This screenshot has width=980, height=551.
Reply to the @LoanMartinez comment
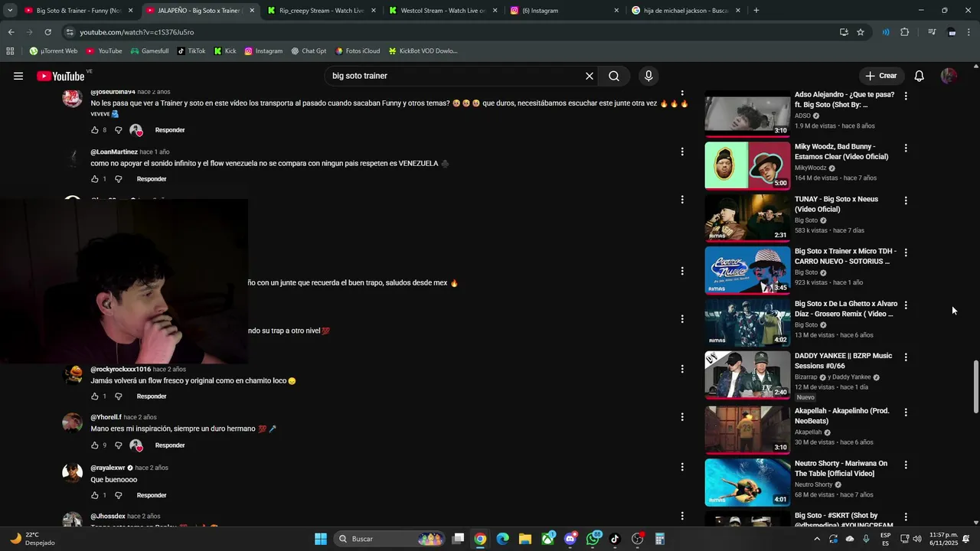click(x=152, y=179)
